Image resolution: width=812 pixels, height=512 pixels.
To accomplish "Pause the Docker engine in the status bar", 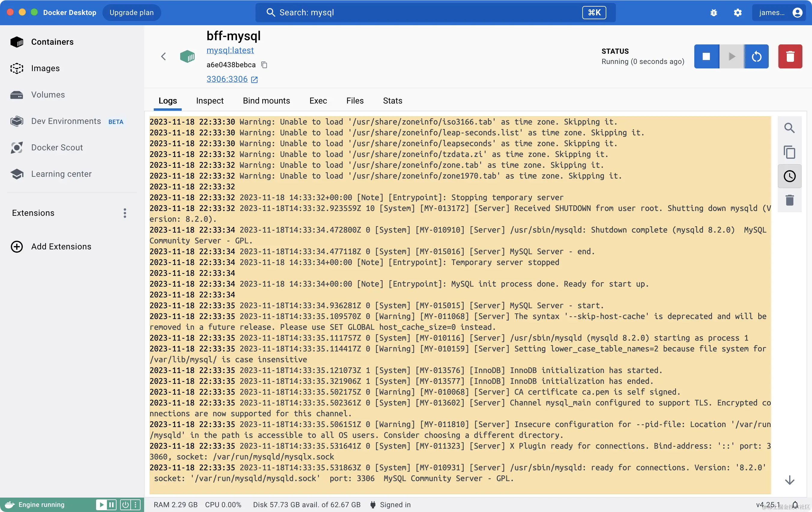I will [111, 504].
